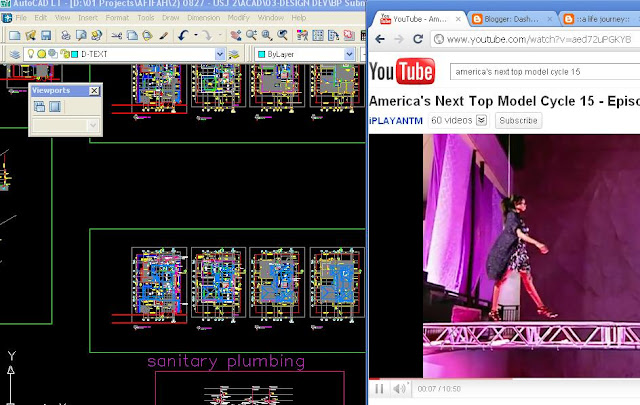This screenshot has width=640, height=405.
Task: Open the iPLAYANTM channel link
Action: (396, 121)
